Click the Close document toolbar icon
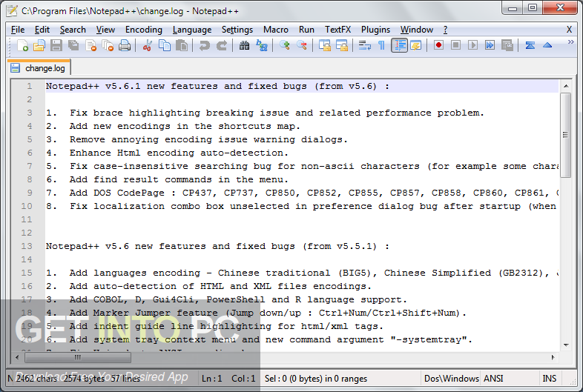This screenshot has width=583, height=392. point(90,45)
